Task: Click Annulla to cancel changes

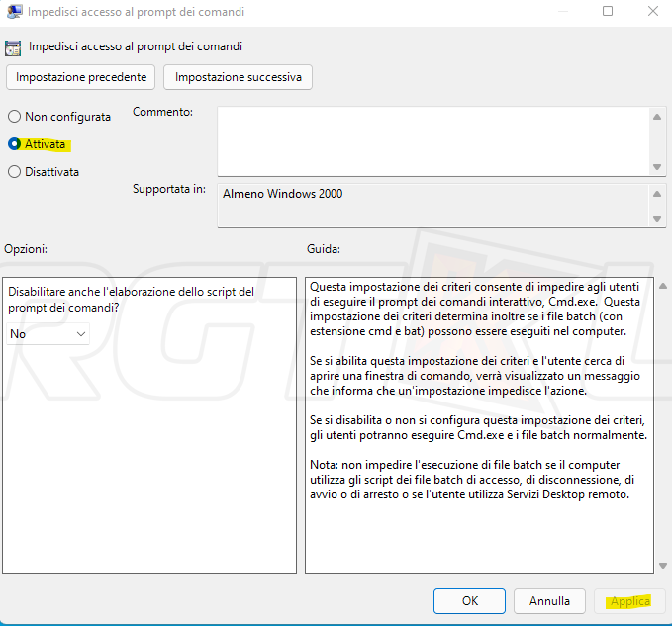Action: (x=549, y=600)
